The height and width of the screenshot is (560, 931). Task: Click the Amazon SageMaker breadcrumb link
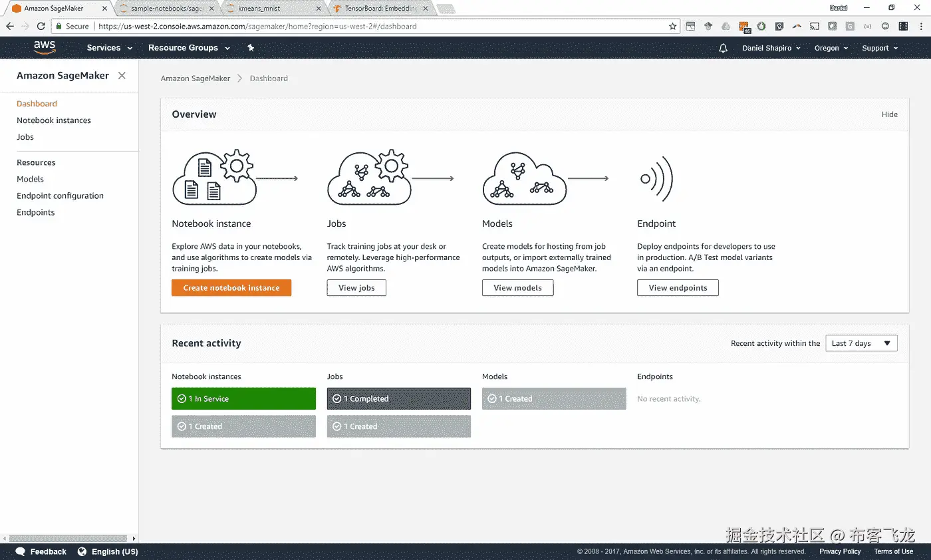pos(196,78)
